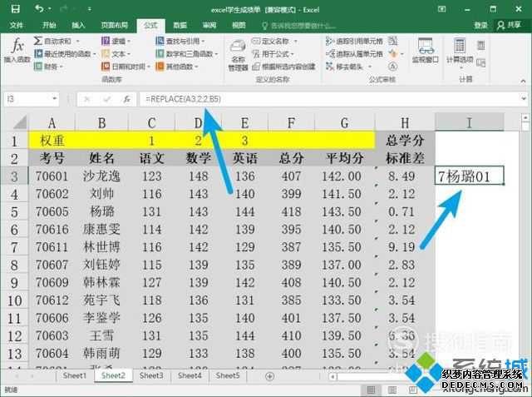Click Create from Selection (根据所选内容创建)
Screen dimensions: 532x397
[x=283, y=67]
